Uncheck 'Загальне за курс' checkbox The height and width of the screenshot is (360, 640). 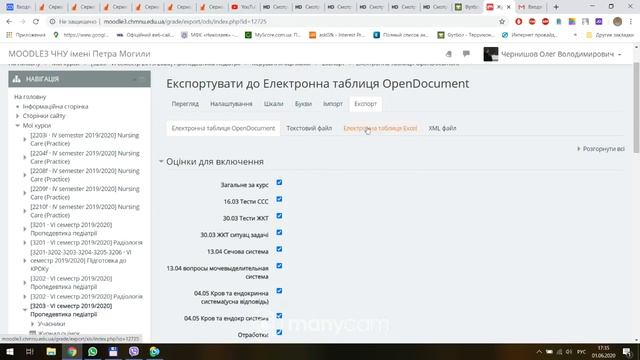click(279, 182)
